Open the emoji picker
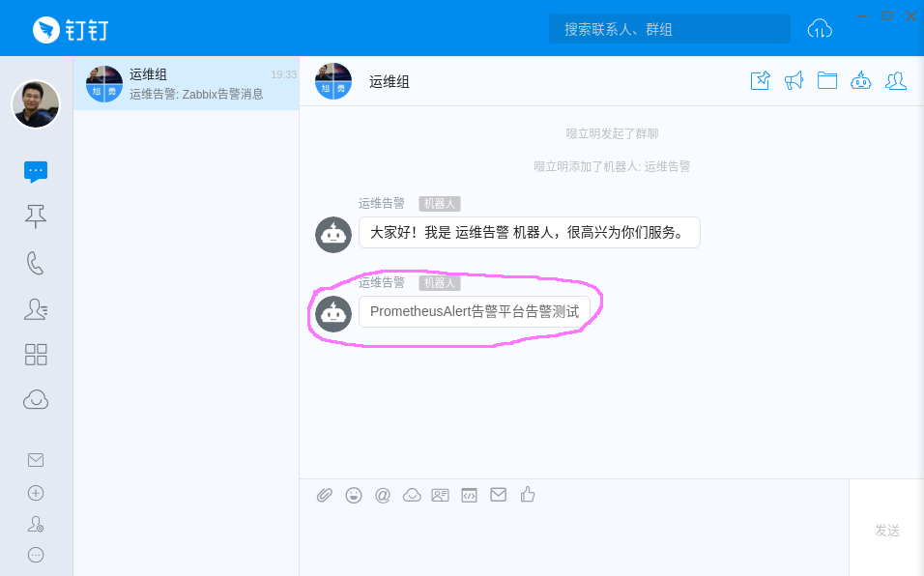Image resolution: width=924 pixels, height=576 pixels. click(x=354, y=495)
